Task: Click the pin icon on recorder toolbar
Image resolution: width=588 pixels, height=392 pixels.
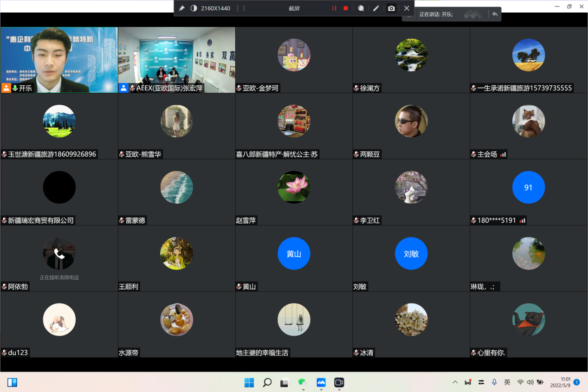Action: coord(182,8)
